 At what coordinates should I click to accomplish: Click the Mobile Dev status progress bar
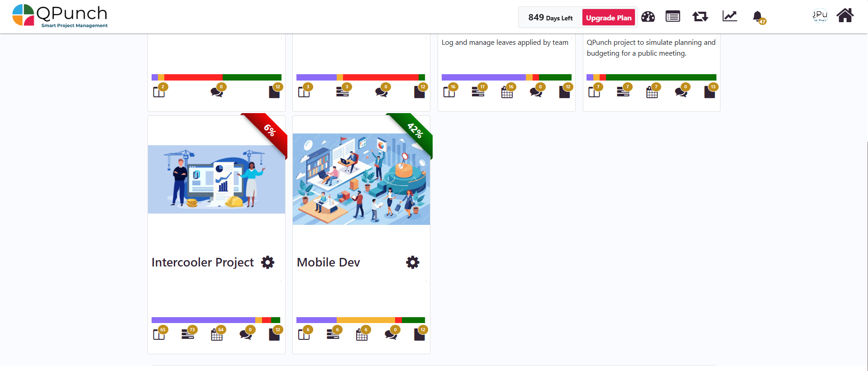point(361,320)
